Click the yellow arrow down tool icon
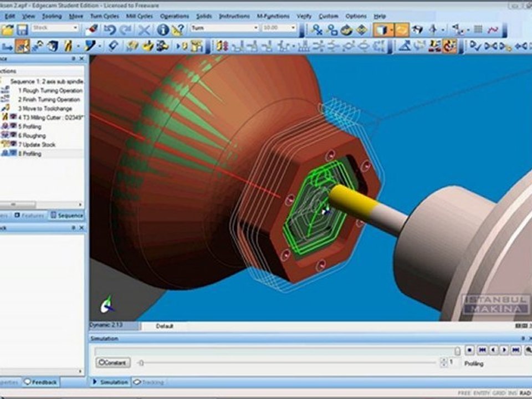This screenshot has width=532, height=399. (147, 46)
